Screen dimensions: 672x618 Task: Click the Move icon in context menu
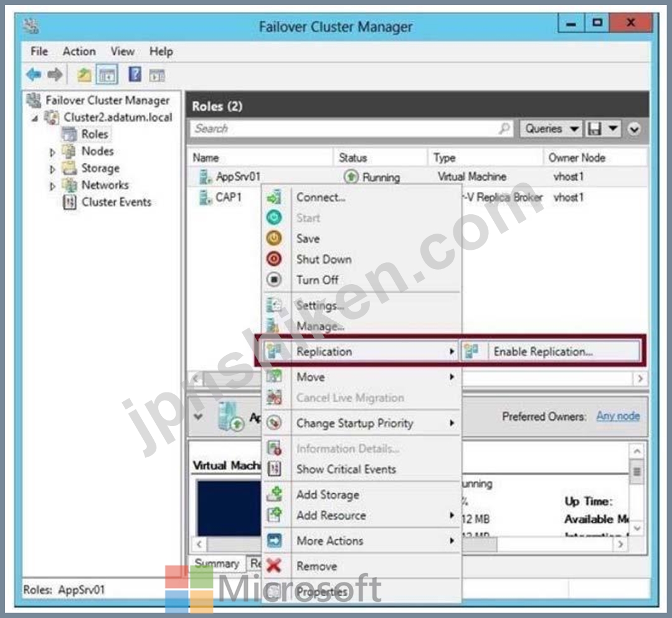click(274, 377)
